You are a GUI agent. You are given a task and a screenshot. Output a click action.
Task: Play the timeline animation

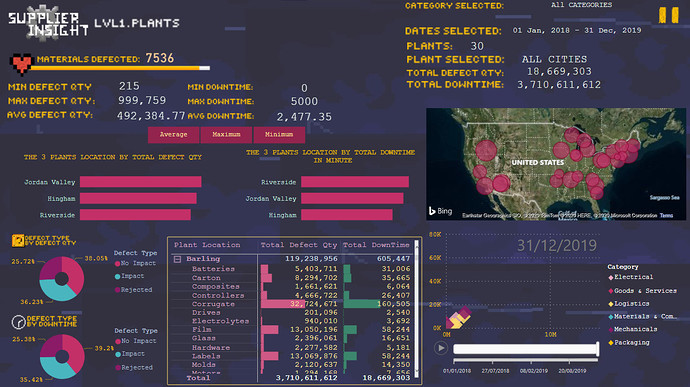(440, 348)
